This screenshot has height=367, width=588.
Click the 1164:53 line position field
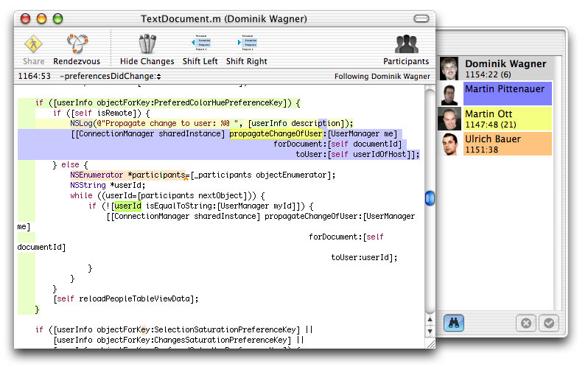click(34, 76)
